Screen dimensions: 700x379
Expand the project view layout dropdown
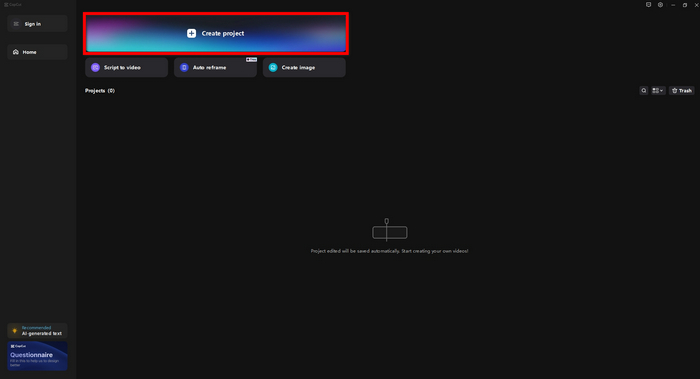(x=658, y=91)
